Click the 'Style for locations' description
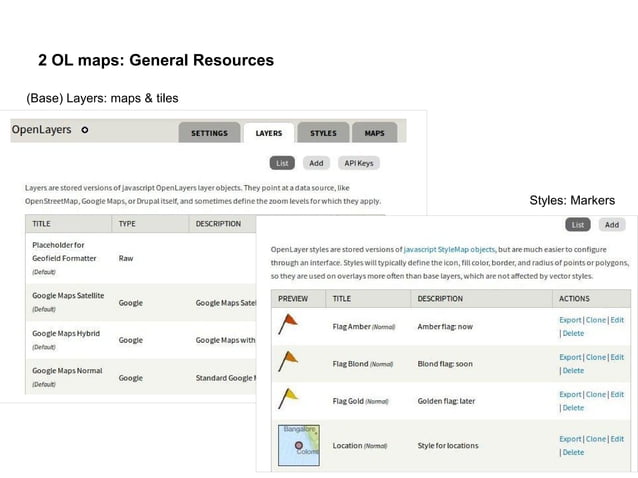 point(448,445)
